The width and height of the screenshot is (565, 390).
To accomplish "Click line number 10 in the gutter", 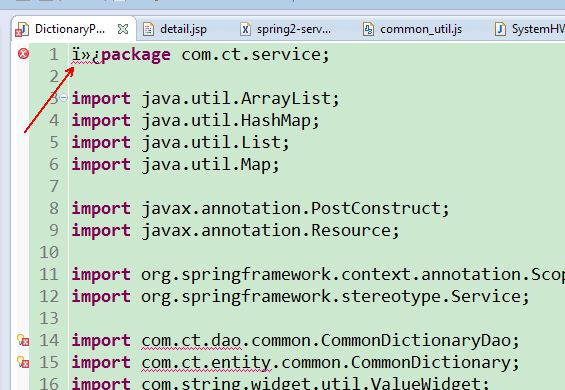I will pos(49,252).
